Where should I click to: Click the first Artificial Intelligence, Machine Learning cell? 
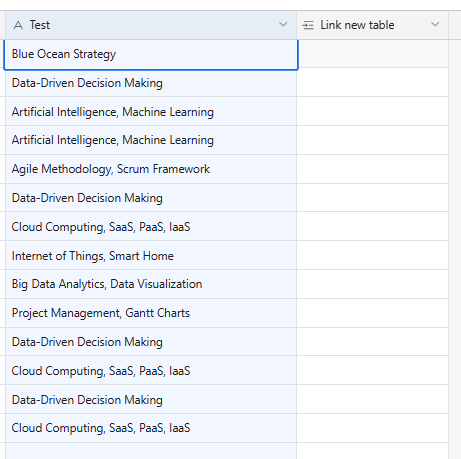point(151,112)
